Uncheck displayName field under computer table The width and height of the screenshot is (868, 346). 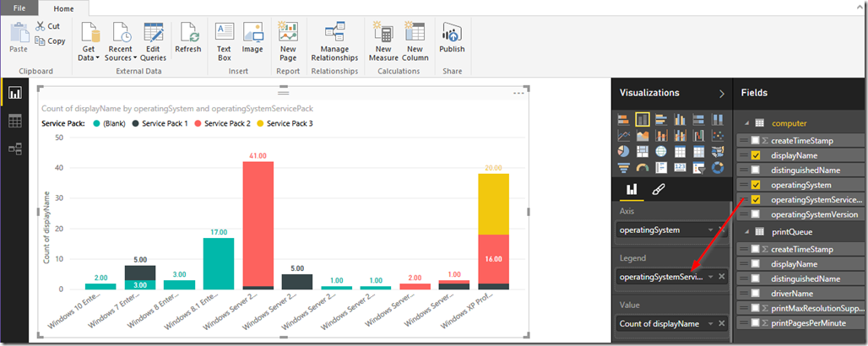(x=756, y=155)
